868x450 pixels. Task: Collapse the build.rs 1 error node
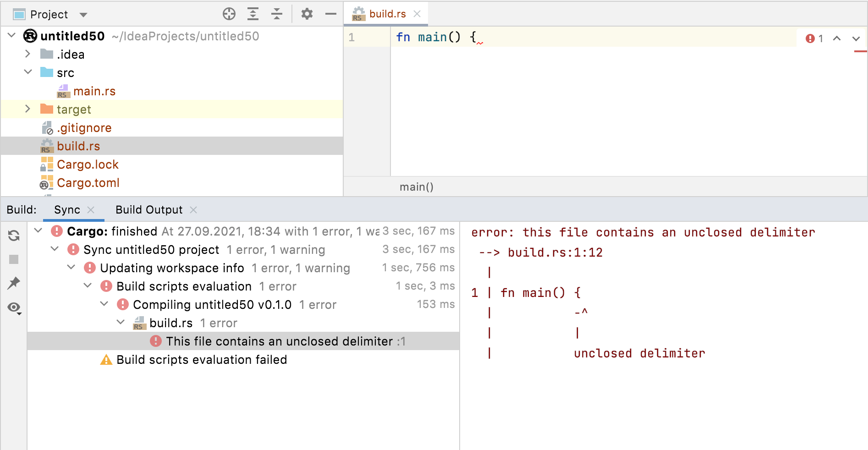click(121, 322)
